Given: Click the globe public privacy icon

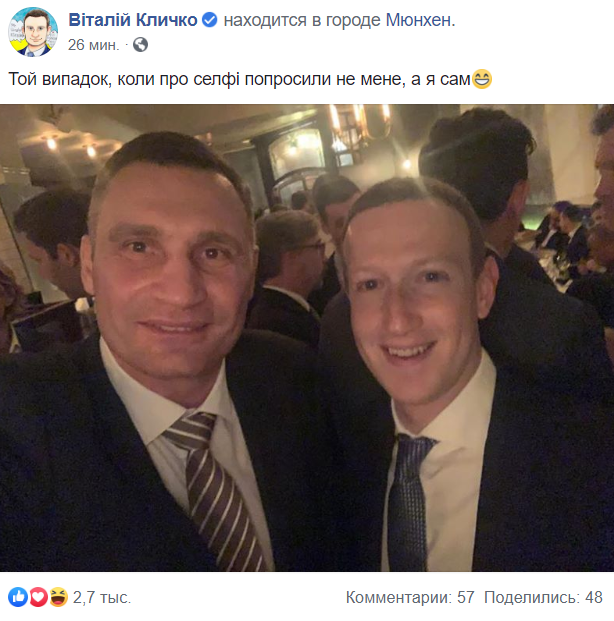Looking at the screenshot, I should pos(140,45).
